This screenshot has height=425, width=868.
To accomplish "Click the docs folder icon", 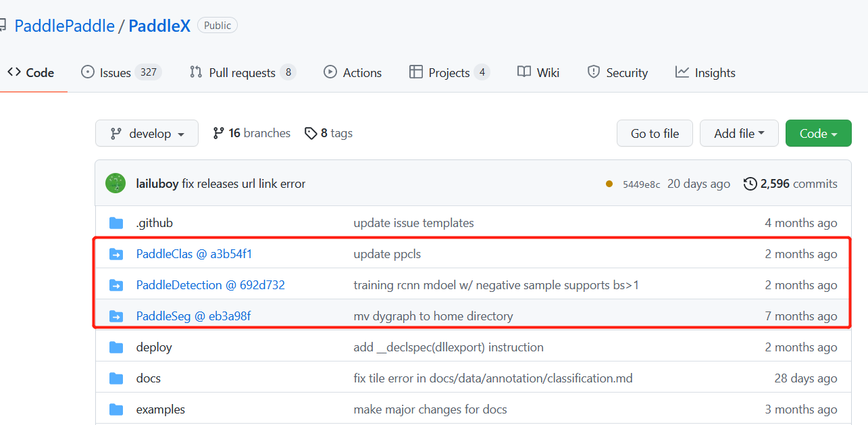I will (x=116, y=378).
